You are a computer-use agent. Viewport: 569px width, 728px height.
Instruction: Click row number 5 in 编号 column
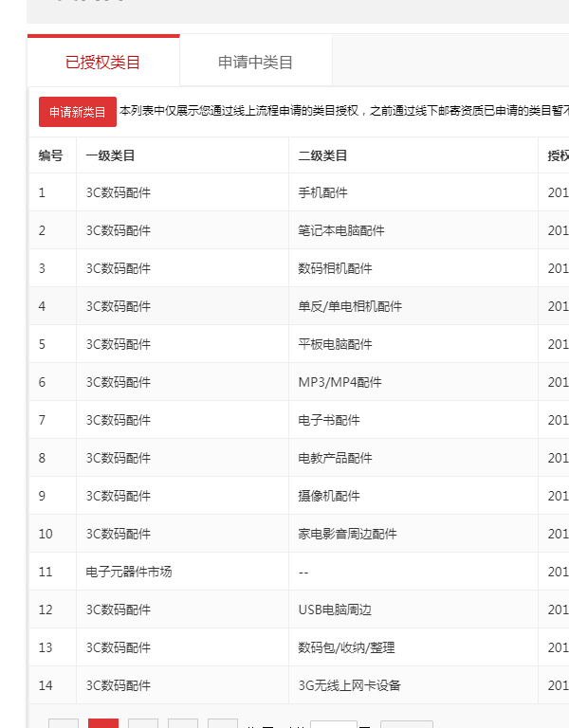click(43, 344)
